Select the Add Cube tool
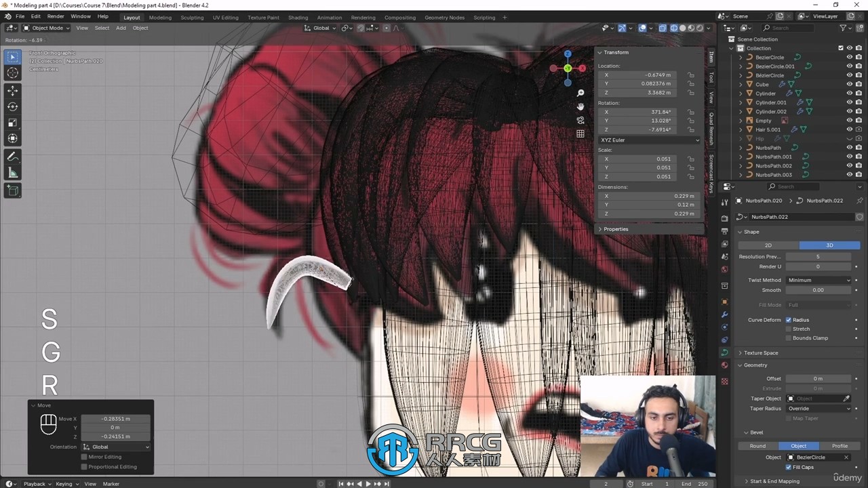868x488 pixels. pyautogui.click(x=12, y=190)
